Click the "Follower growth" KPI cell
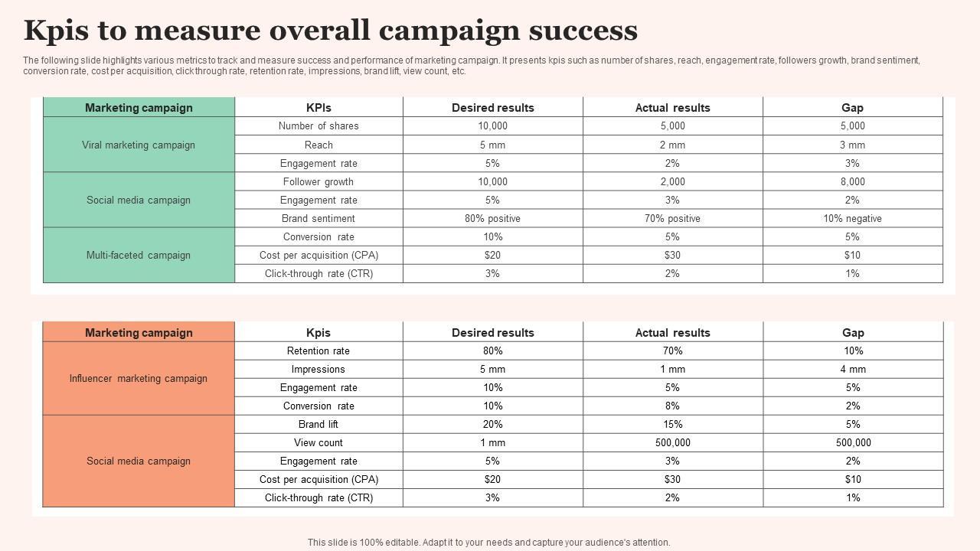Image resolution: width=980 pixels, height=551 pixels. tap(318, 181)
